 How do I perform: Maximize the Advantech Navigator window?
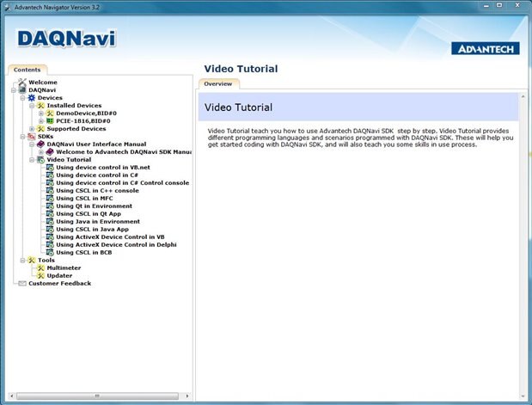click(499, 5)
